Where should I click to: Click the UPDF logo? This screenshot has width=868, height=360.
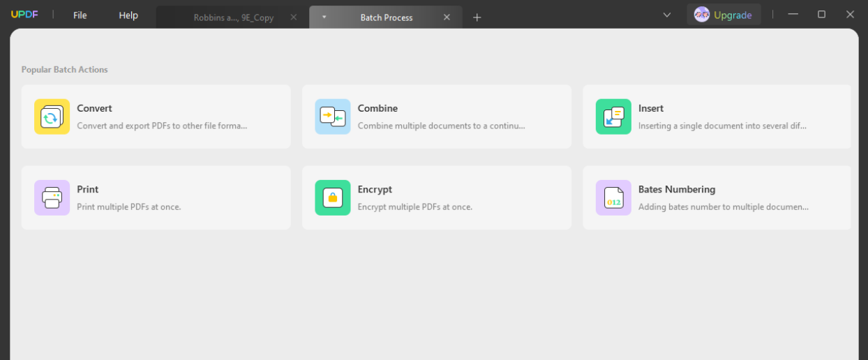click(x=23, y=15)
